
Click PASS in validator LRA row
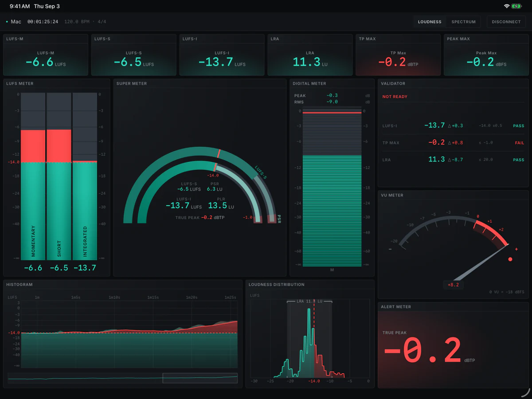(519, 160)
